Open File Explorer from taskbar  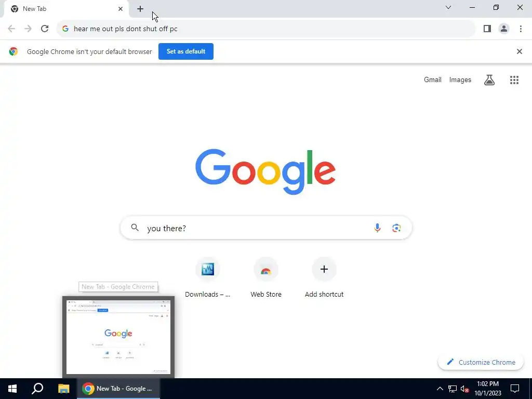coord(63,389)
